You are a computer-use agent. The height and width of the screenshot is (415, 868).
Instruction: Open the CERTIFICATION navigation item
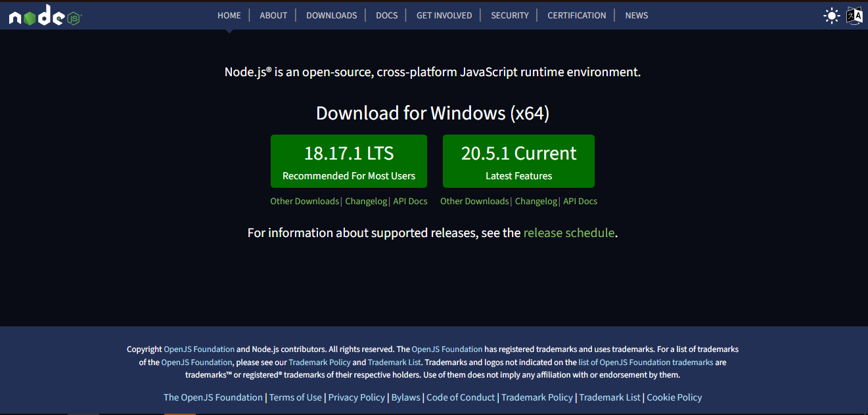tap(576, 15)
